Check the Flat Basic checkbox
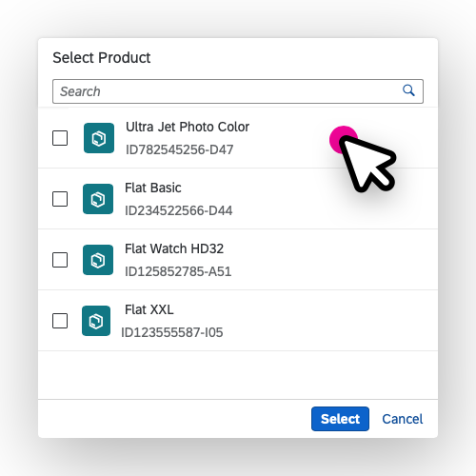 coord(60,199)
